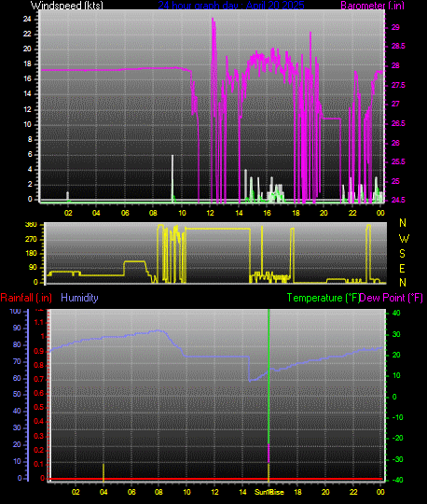
Task: Click the hour label 12 under the windspeed chart
Action: pyautogui.click(x=210, y=213)
